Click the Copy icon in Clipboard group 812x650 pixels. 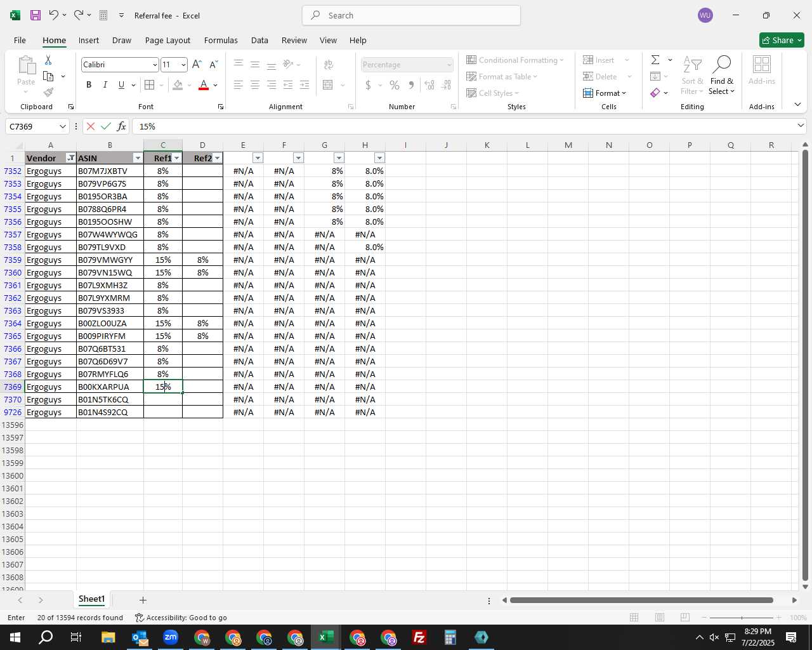tap(48, 76)
